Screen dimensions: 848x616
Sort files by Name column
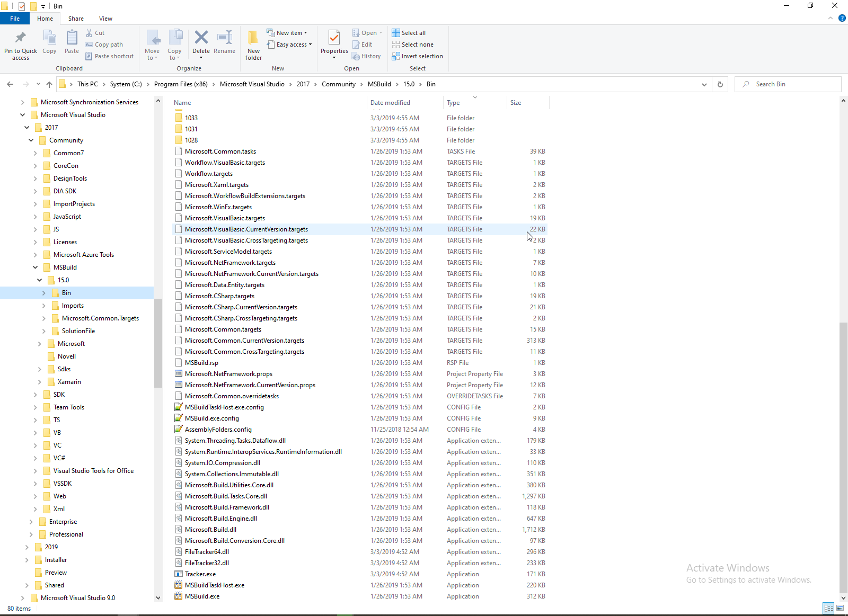pyautogui.click(x=269, y=103)
